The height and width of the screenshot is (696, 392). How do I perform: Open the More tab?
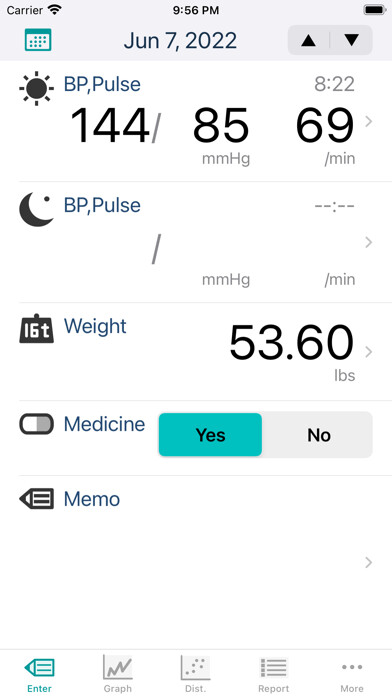(352, 673)
